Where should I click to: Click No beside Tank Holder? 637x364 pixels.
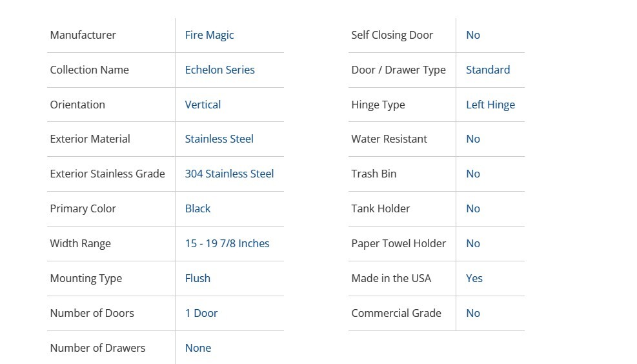pyautogui.click(x=472, y=208)
